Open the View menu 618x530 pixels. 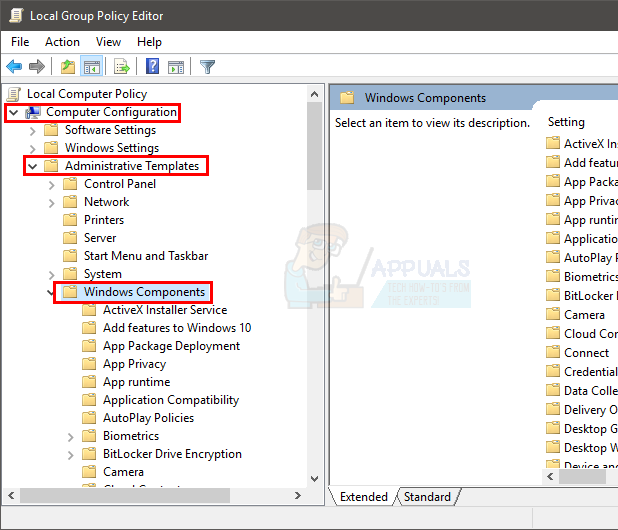[108, 42]
